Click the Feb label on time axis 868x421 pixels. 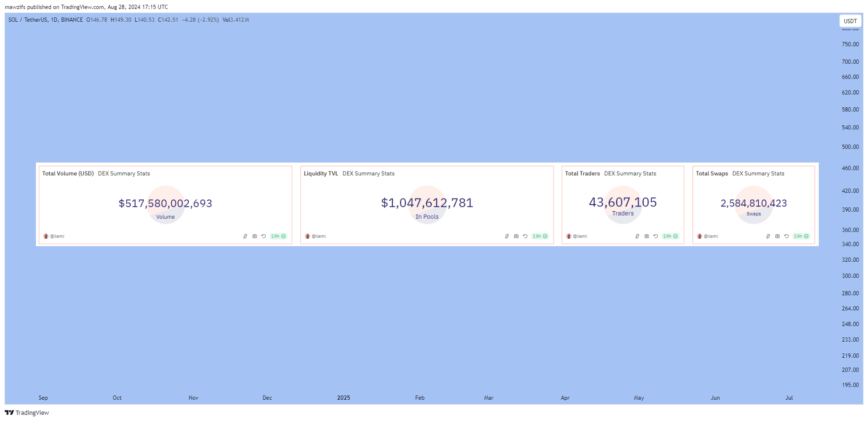pos(420,398)
